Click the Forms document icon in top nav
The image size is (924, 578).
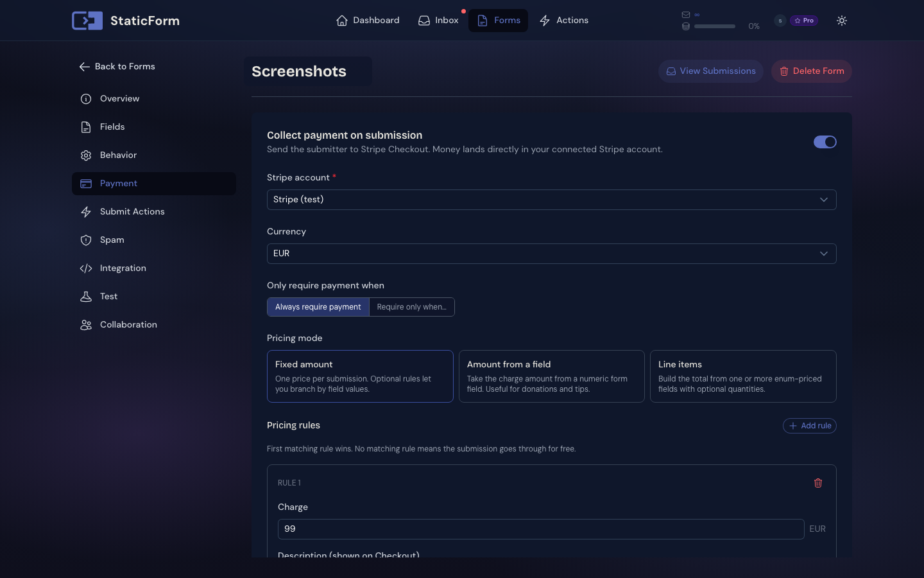coord(483,21)
